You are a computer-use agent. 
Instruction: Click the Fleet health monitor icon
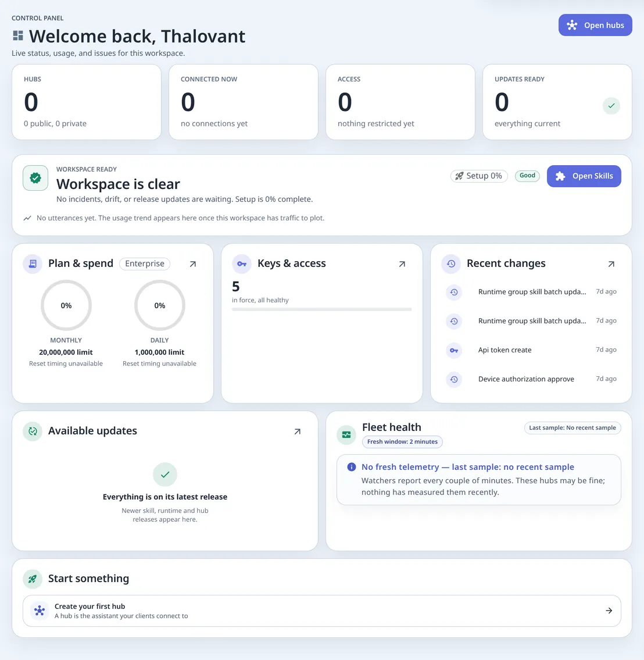click(x=346, y=435)
